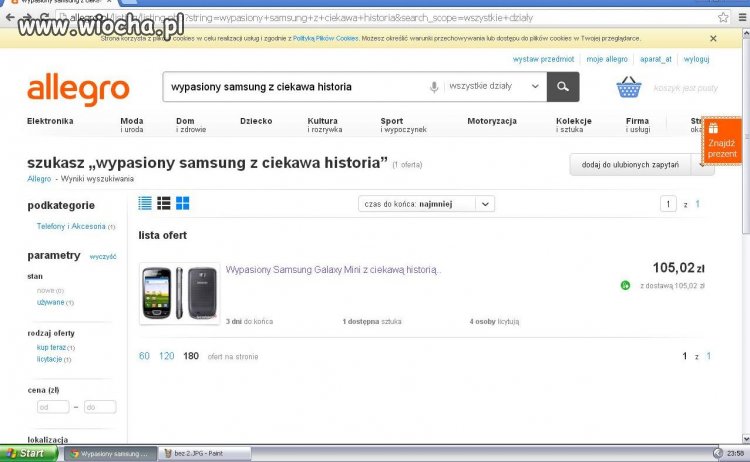Click the browser address bar
This screenshot has height=462, width=750.
pos(385,18)
